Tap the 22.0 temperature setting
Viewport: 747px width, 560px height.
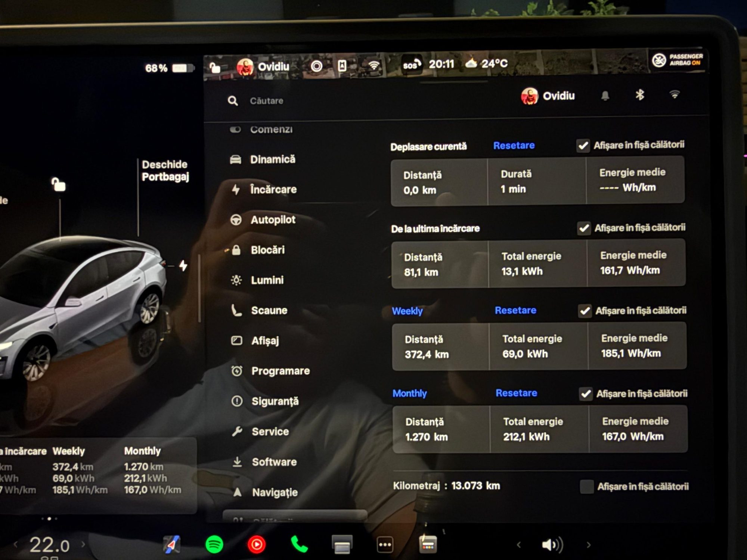[49, 545]
